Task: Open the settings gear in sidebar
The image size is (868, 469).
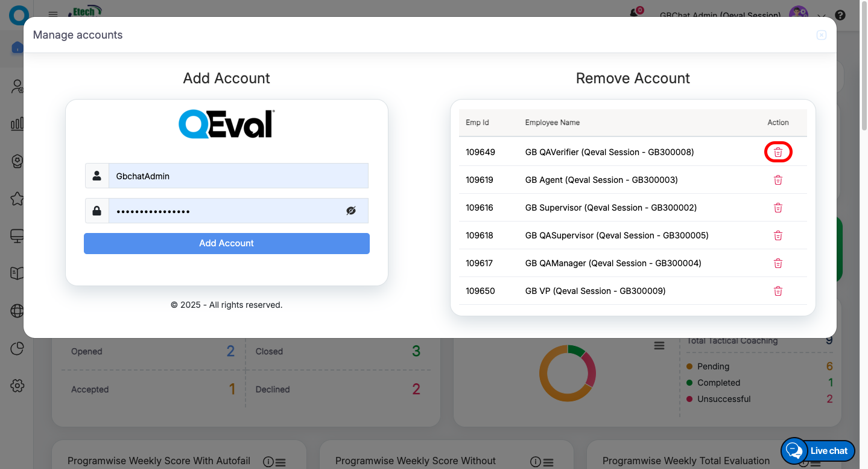Action: [x=17, y=386]
